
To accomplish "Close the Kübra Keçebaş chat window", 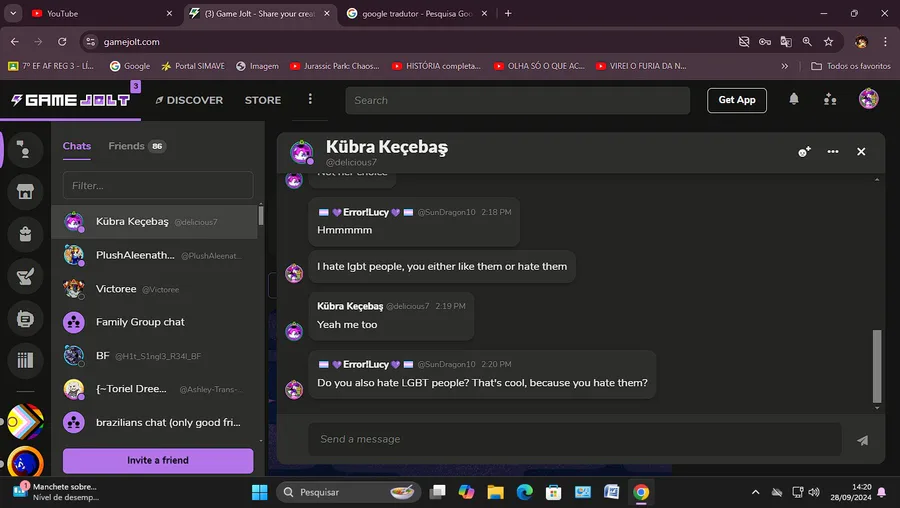I will pos(861,152).
